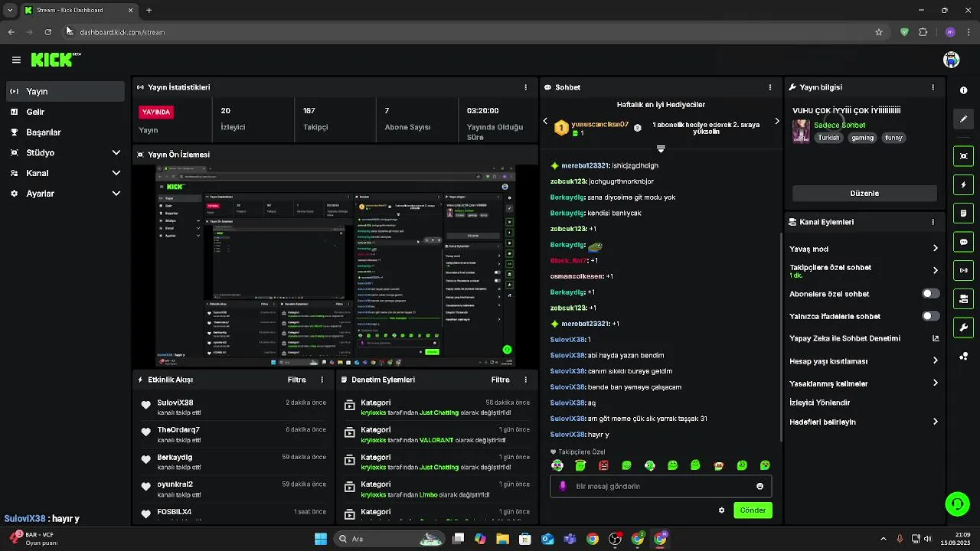Click the lightning bolt icon in right sidebar

point(963,185)
